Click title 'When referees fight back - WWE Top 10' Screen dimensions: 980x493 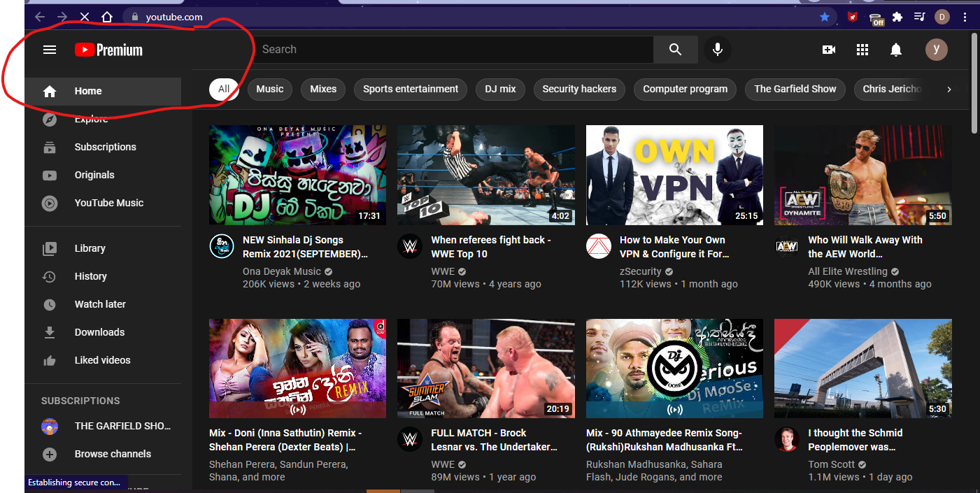click(x=491, y=247)
